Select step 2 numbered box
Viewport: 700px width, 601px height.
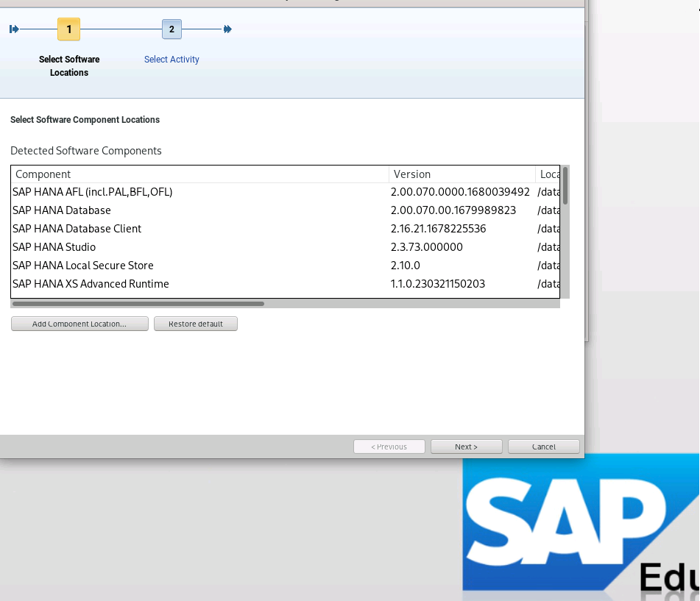point(172,29)
